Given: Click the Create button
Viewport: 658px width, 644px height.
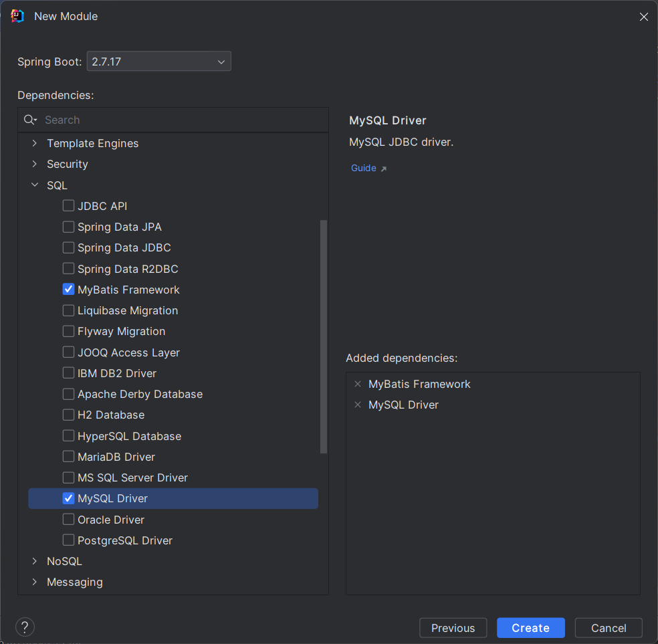Looking at the screenshot, I should coord(530,628).
